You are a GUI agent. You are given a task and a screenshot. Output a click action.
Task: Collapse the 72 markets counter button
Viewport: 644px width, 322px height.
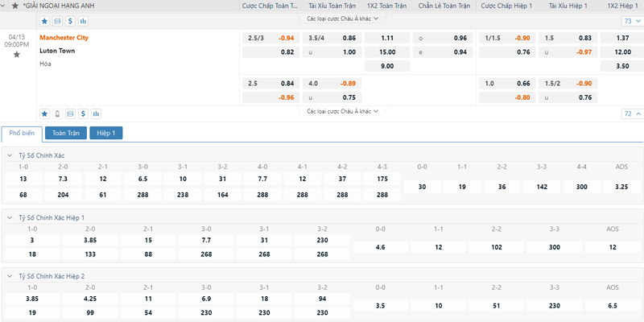(632, 114)
